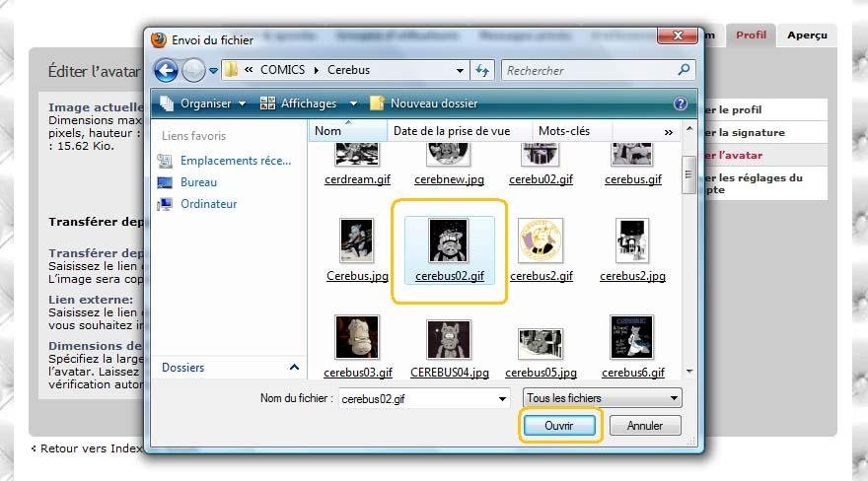Select the cerebus03.gif thumbnail
The image size is (868, 481).
[x=357, y=339]
